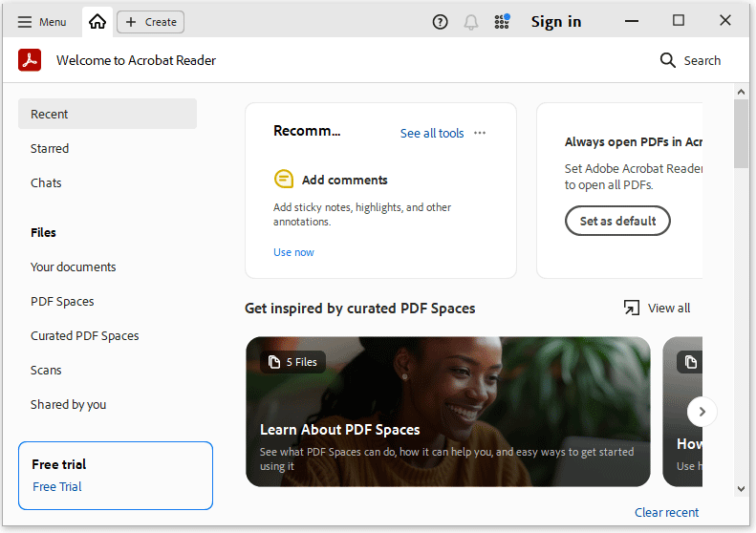Select Recent in the sidebar

click(x=107, y=114)
